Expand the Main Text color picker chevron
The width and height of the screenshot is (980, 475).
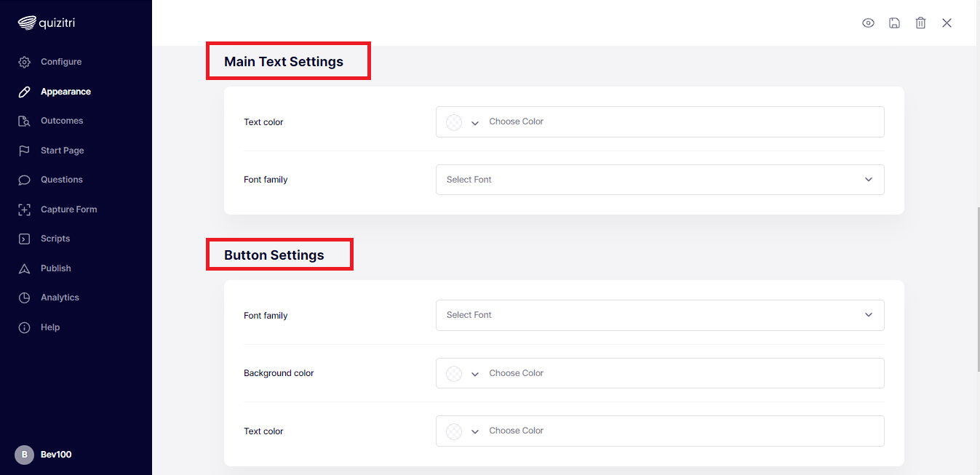pos(475,123)
